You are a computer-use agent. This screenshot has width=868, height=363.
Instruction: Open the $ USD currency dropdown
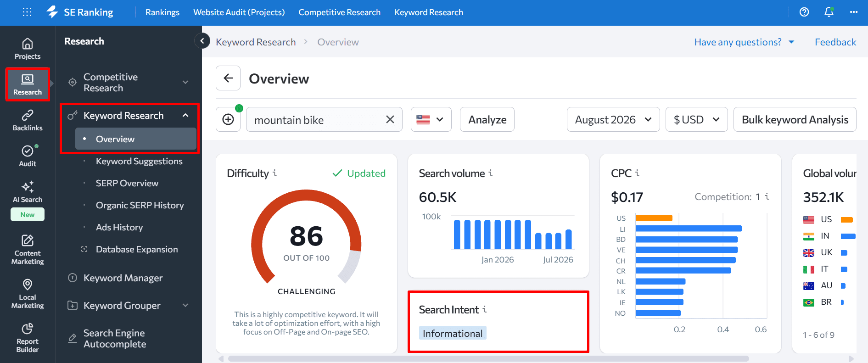click(x=696, y=119)
